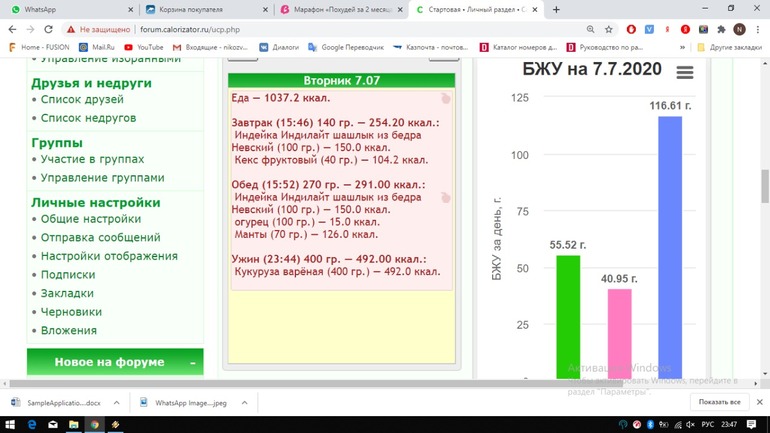This screenshot has width=770, height=433.
Task: Open the Общие настройки link
Action: [90, 219]
